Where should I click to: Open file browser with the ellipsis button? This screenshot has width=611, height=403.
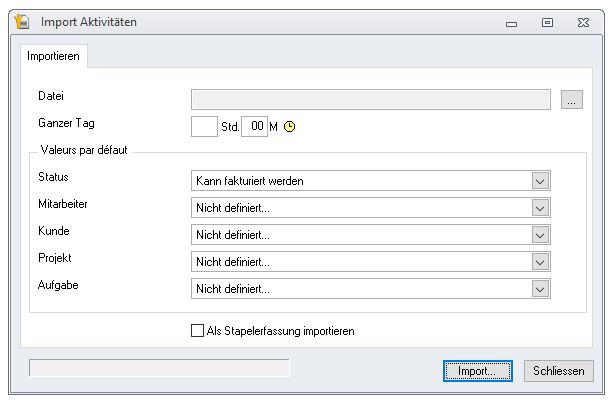(x=572, y=99)
